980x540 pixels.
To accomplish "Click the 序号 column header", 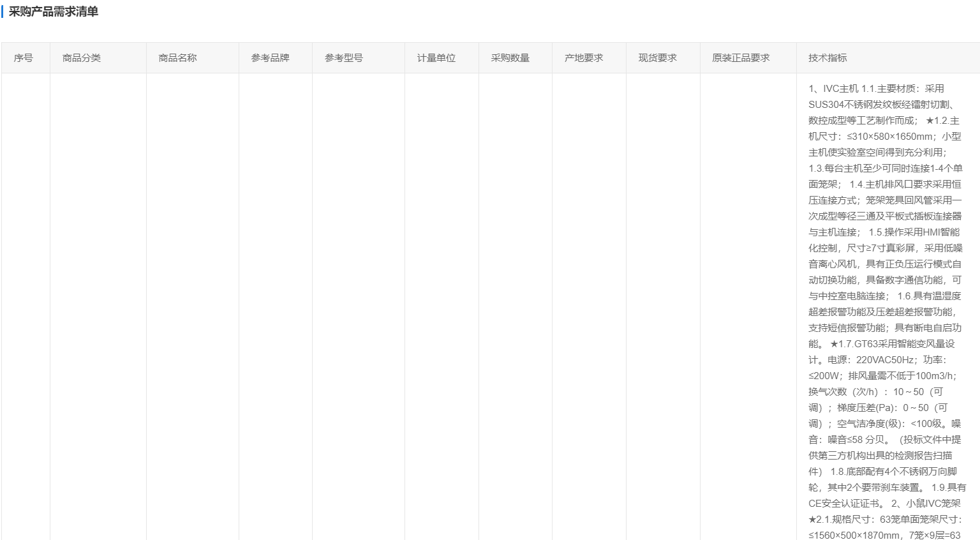I will [24, 58].
